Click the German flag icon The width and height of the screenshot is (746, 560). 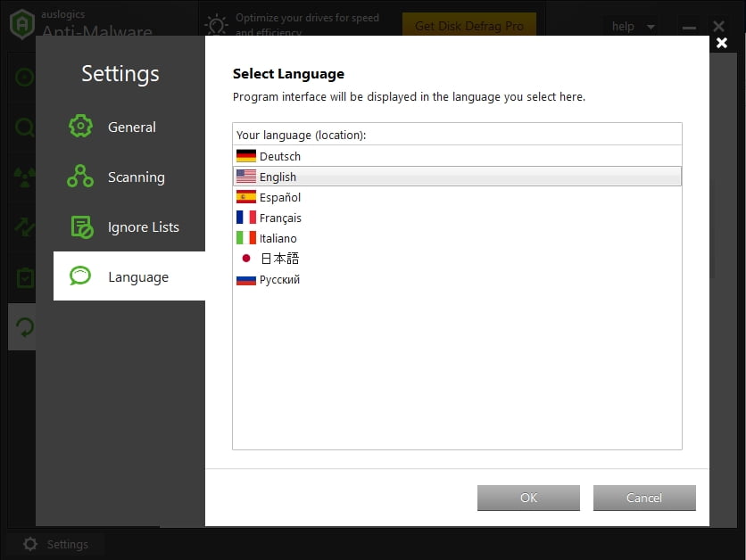point(246,156)
